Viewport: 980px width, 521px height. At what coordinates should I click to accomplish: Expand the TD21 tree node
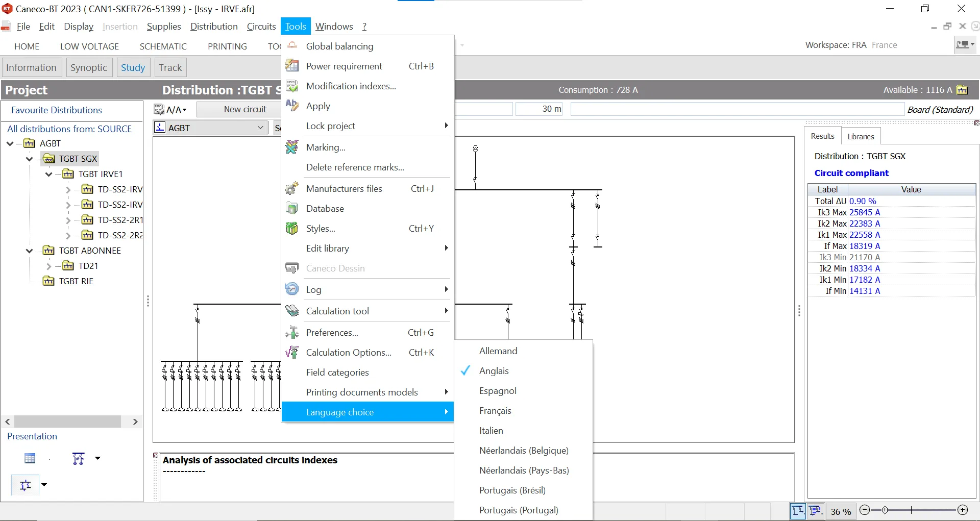point(49,266)
